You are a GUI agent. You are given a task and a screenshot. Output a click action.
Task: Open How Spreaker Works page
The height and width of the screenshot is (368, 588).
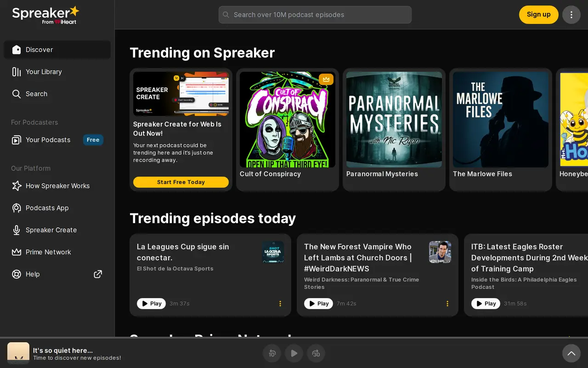(57, 186)
